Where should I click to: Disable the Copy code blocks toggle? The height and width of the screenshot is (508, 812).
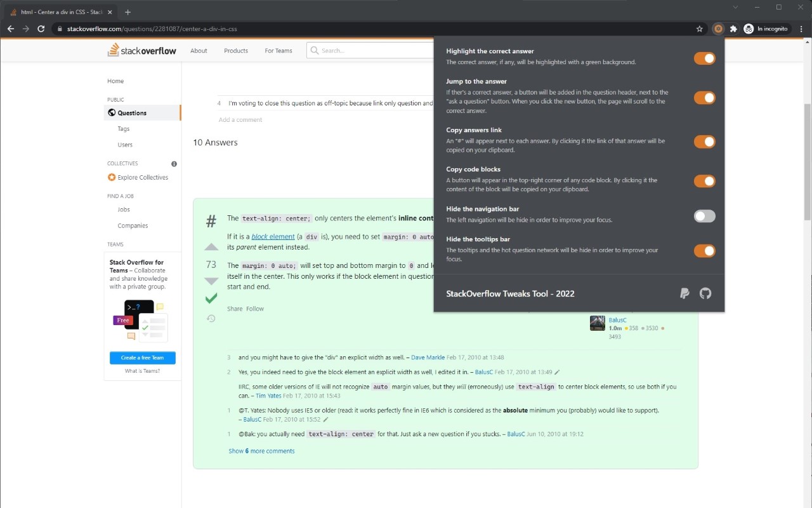(704, 181)
